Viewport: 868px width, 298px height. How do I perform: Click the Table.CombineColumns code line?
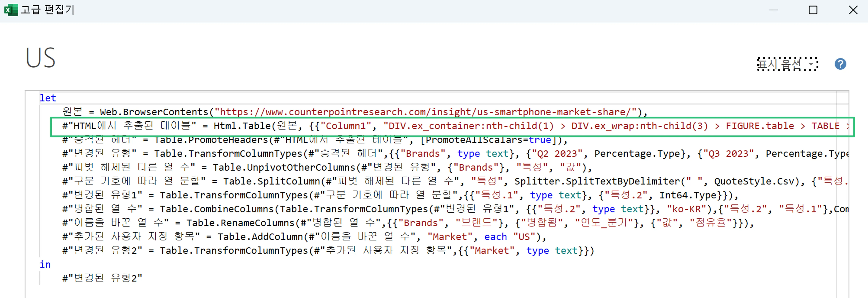tap(455, 209)
